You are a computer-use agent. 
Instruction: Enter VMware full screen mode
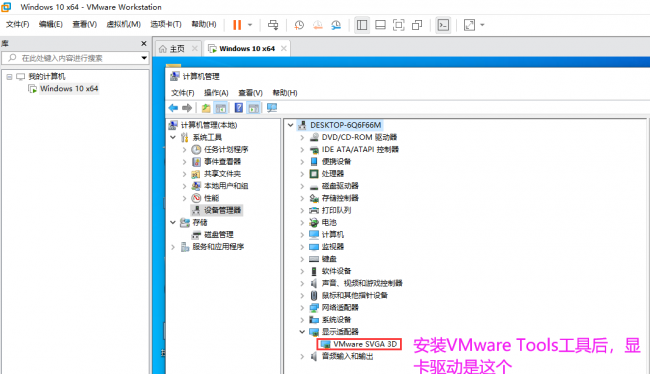398,25
